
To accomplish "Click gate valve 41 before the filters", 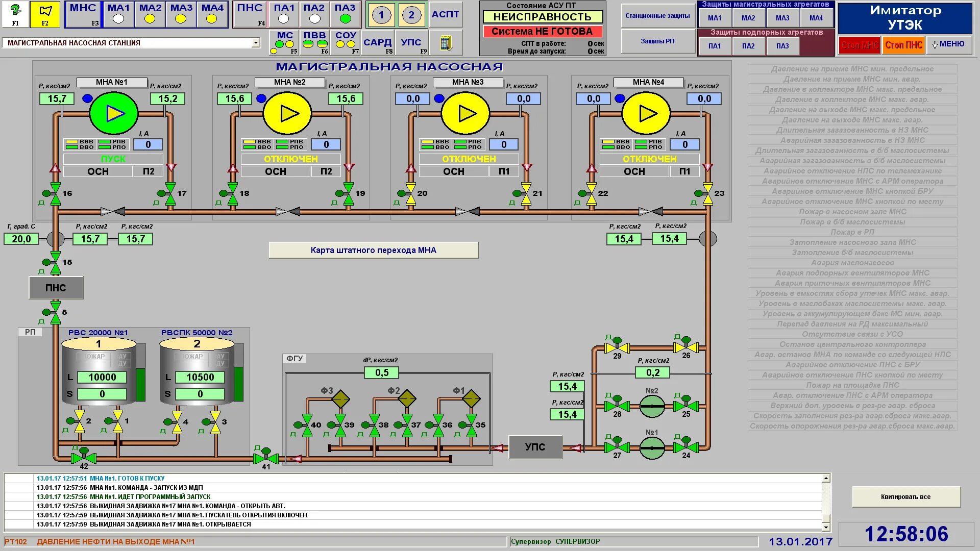I will pos(266,458).
